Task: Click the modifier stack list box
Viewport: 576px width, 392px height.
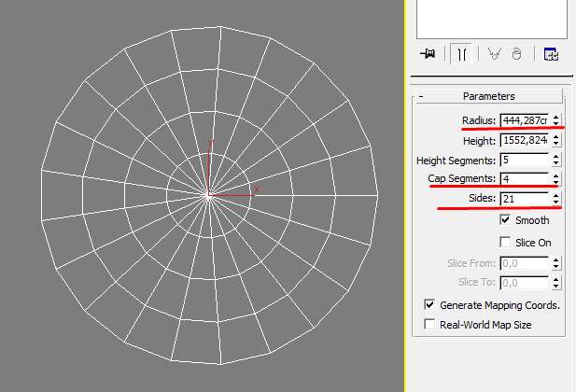Action: (x=491, y=17)
